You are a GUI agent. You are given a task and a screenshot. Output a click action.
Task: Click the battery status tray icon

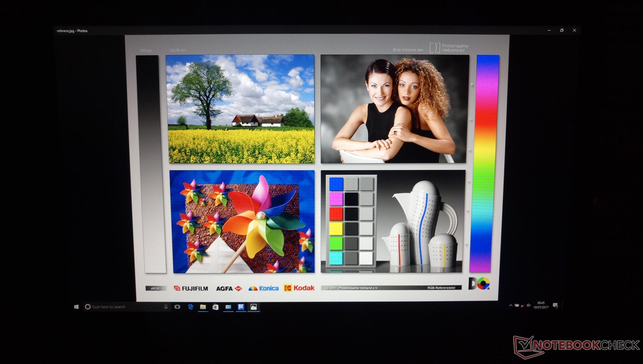517,305
